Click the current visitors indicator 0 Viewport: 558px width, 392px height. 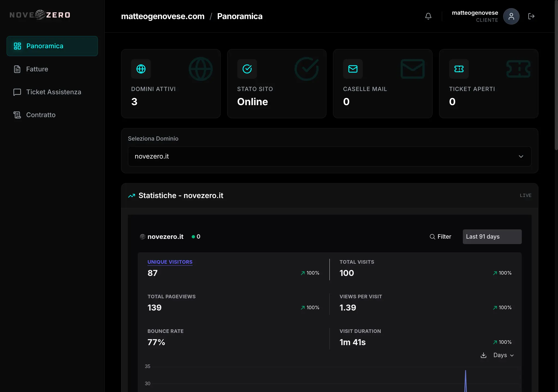[x=196, y=237]
